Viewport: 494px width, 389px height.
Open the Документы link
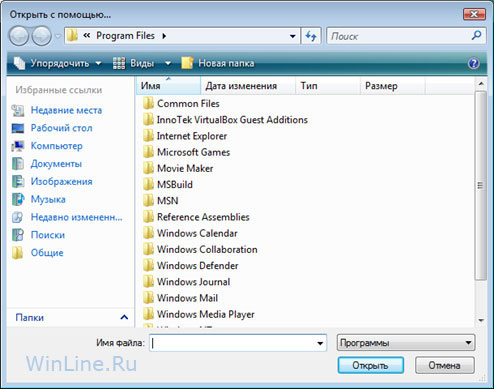(x=56, y=164)
